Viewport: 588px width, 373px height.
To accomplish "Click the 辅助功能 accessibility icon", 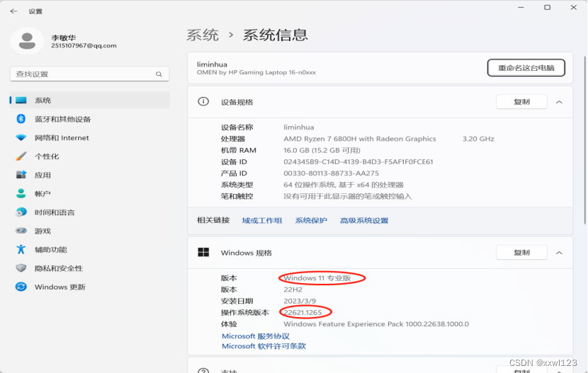I will pyautogui.click(x=21, y=249).
